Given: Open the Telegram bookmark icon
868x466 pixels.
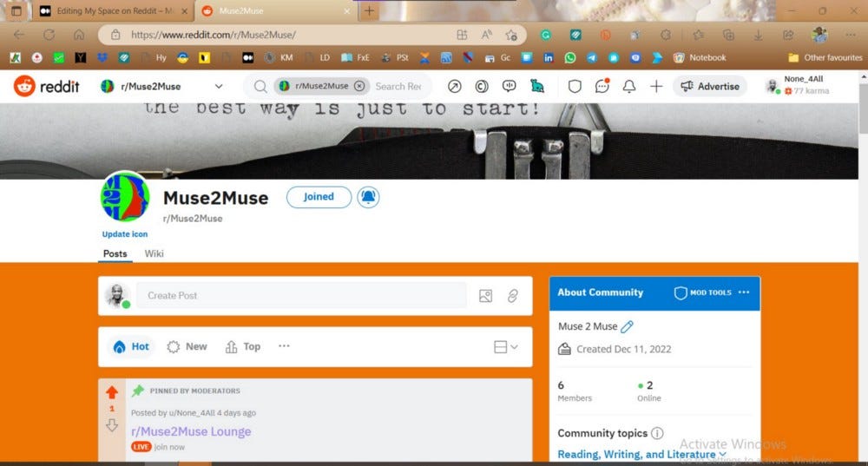Looking at the screenshot, I should click(592, 57).
